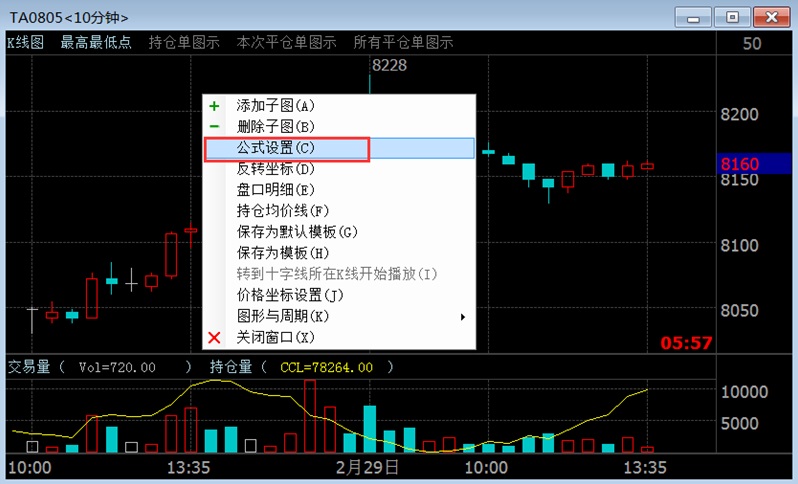Screen dimensions: 798x484
Task: Select 添加子图(A) from the context menu
Action: pos(339,106)
